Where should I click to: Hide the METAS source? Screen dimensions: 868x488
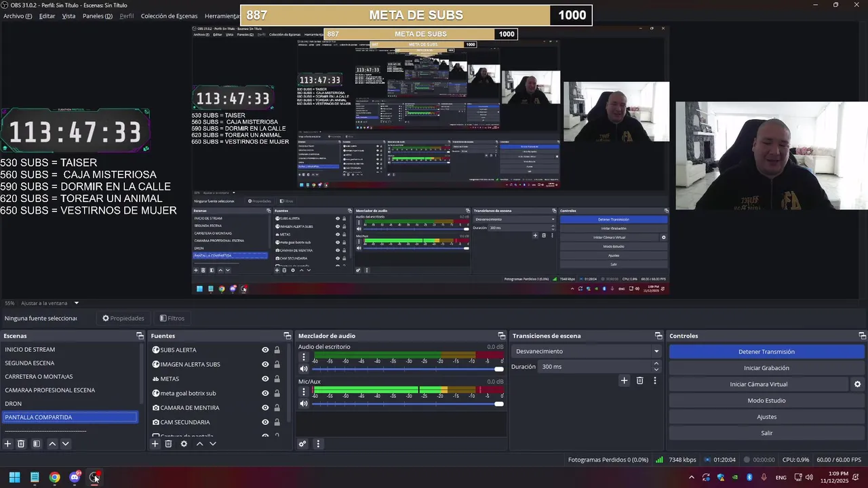[x=265, y=379]
